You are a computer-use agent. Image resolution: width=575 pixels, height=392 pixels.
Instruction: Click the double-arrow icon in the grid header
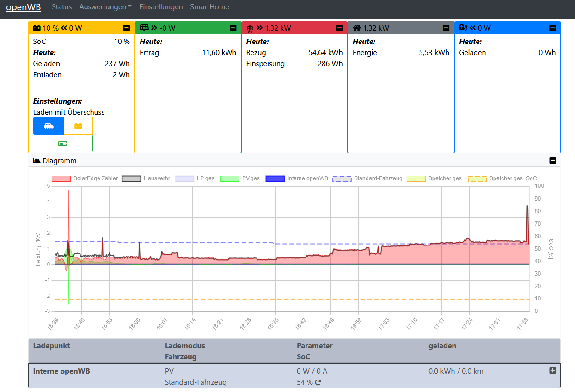tap(260, 28)
